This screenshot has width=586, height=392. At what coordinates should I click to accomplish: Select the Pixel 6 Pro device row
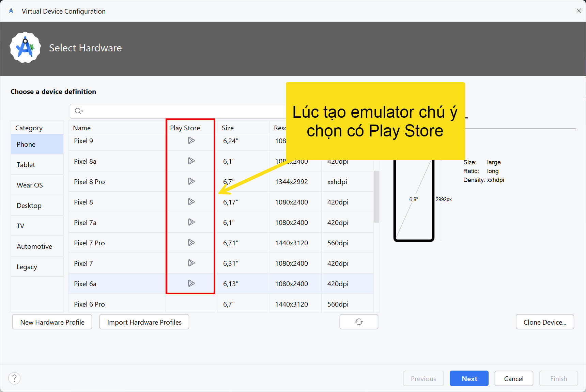click(x=221, y=303)
